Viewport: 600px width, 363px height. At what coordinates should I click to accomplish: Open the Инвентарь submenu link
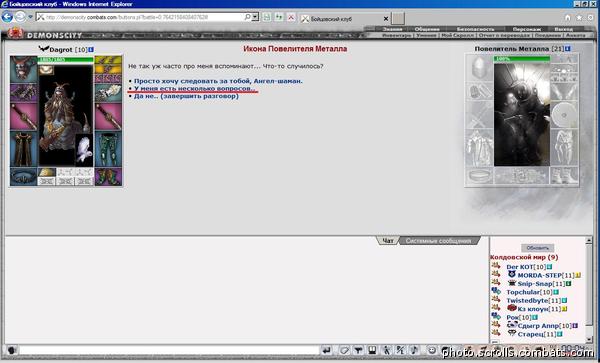(396, 35)
